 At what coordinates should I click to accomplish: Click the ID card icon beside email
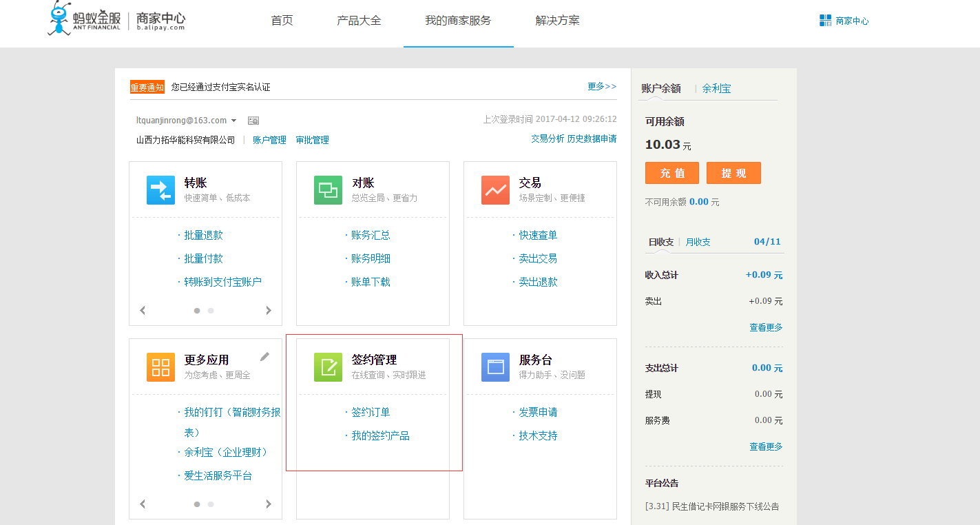(253, 121)
